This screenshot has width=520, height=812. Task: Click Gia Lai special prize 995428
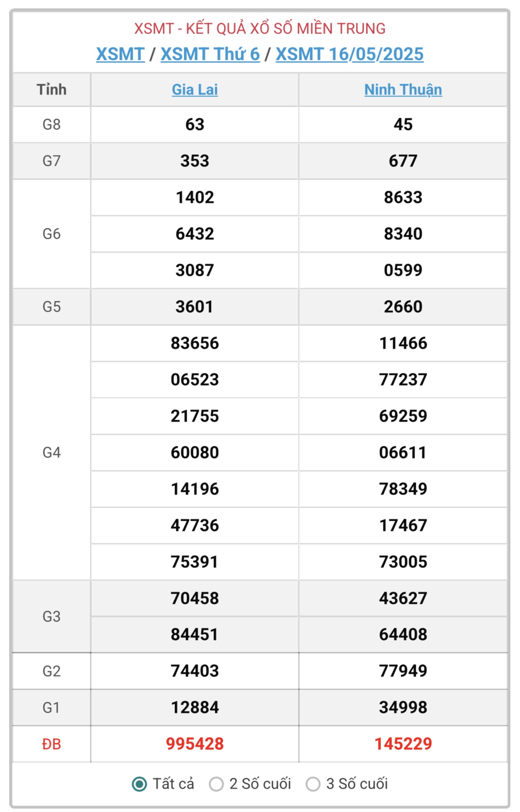[x=195, y=744]
